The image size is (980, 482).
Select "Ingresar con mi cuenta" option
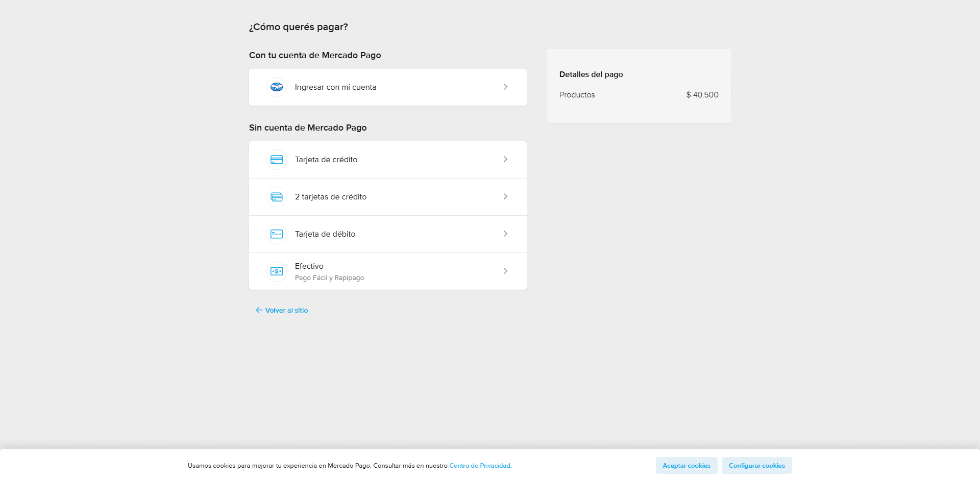pyautogui.click(x=335, y=87)
